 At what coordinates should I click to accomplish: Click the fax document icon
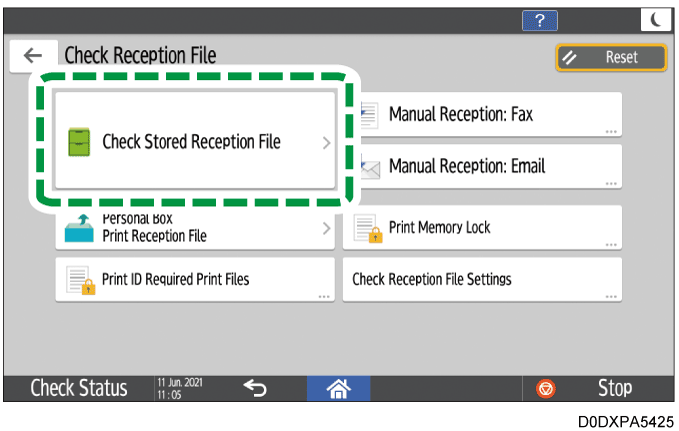tap(367, 115)
